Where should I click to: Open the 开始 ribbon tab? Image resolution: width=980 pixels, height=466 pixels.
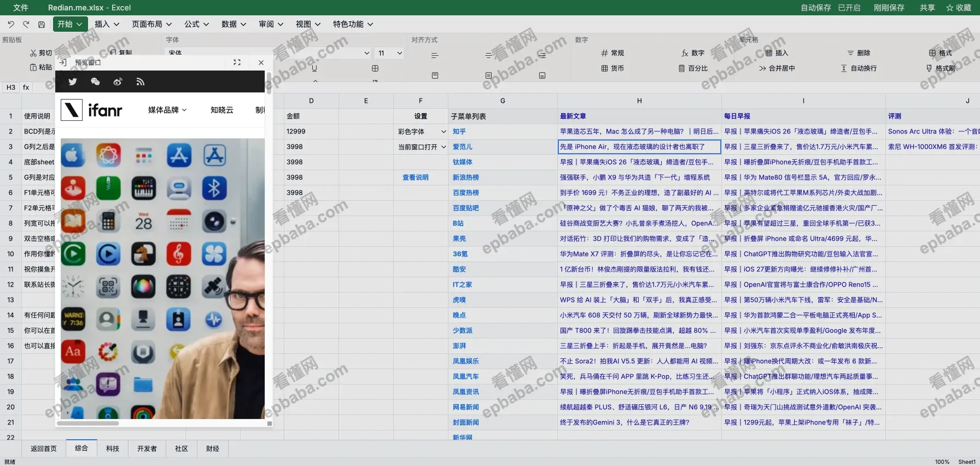click(x=70, y=24)
